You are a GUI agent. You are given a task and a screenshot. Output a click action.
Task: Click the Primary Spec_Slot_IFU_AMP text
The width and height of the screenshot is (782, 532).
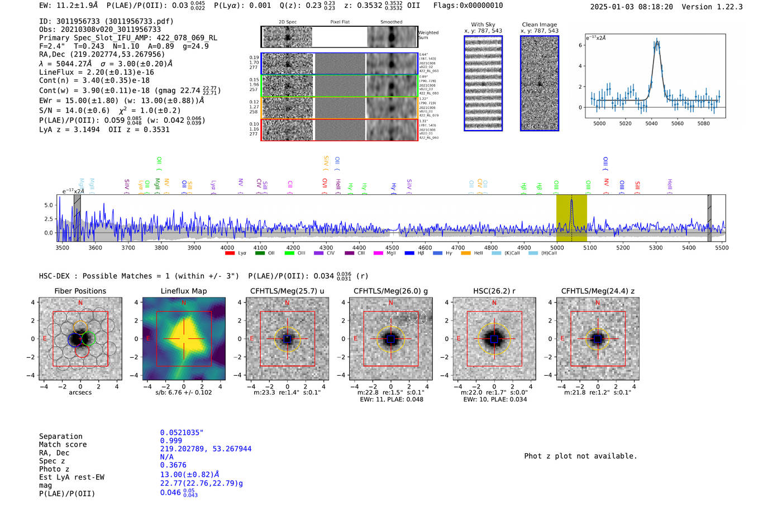point(128,38)
